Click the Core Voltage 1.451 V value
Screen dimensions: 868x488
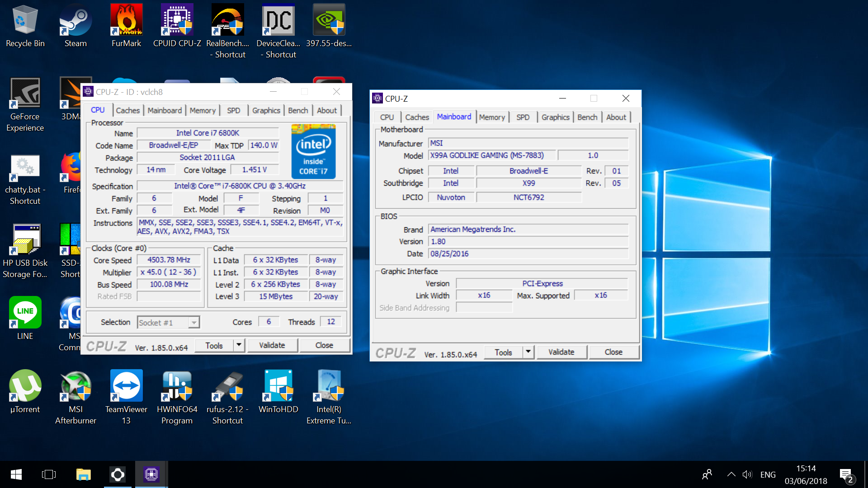[255, 169]
